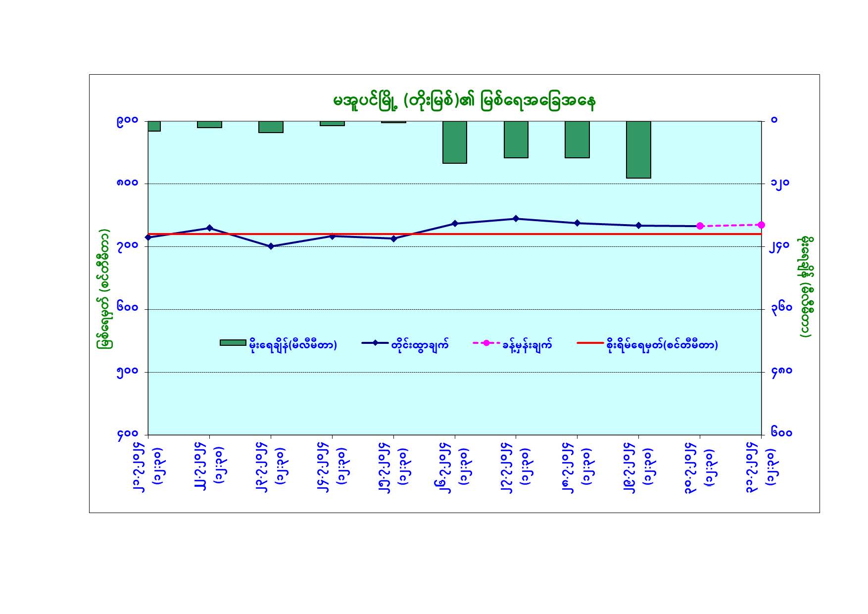Select the last magenta forecast point at 31.7.2024
The width and height of the screenshot is (868, 614).
point(761,225)
